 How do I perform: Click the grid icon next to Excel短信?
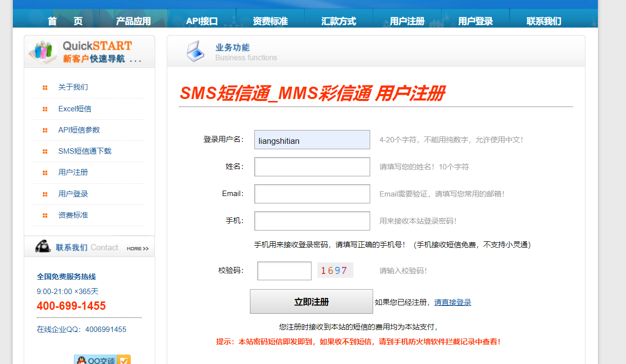(45, 109)
